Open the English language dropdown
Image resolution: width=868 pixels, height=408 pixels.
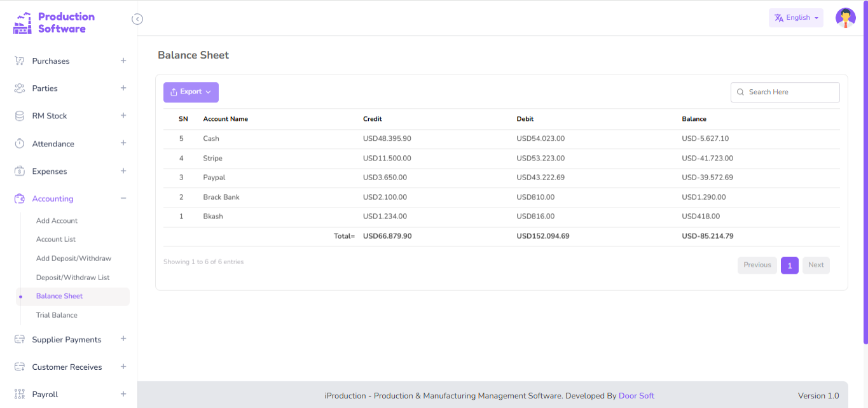coord(796,17)
